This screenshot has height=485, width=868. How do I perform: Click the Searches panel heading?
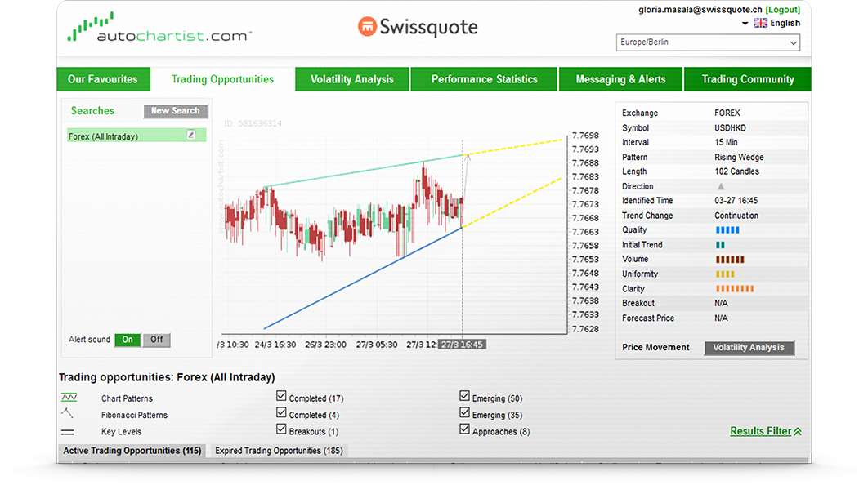[92, 110]
